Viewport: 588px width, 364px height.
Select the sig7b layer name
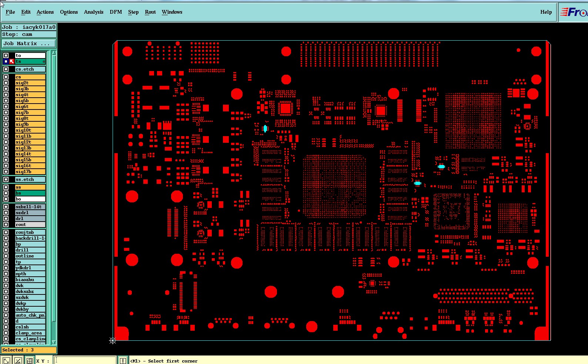(x=30, y=112)
